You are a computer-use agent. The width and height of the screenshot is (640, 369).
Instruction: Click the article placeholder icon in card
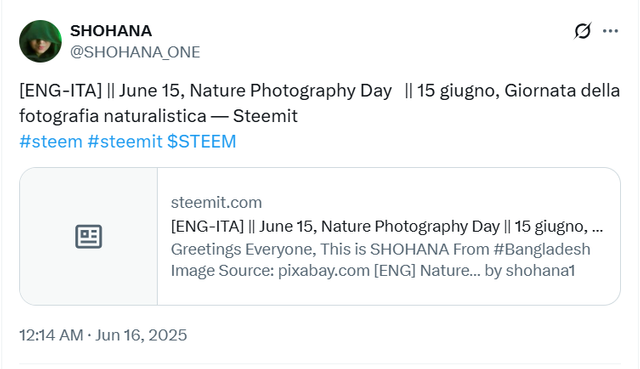(x=89, y=236)
